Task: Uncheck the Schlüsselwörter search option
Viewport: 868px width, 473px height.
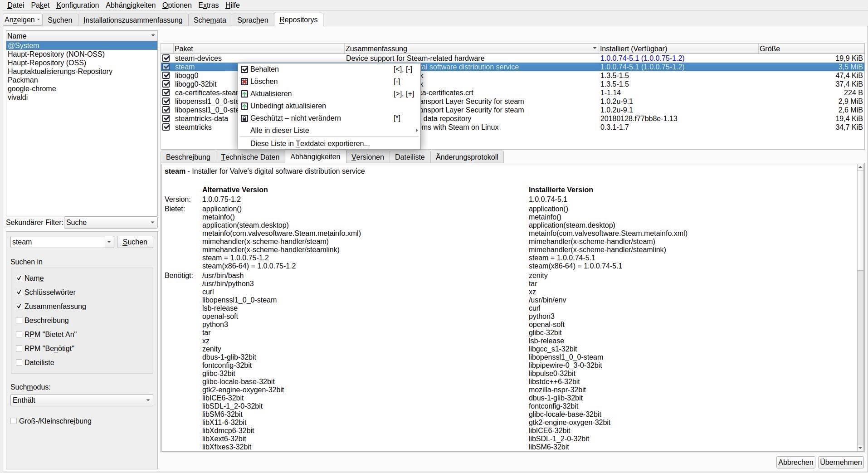Action: [x=19, y=292]
